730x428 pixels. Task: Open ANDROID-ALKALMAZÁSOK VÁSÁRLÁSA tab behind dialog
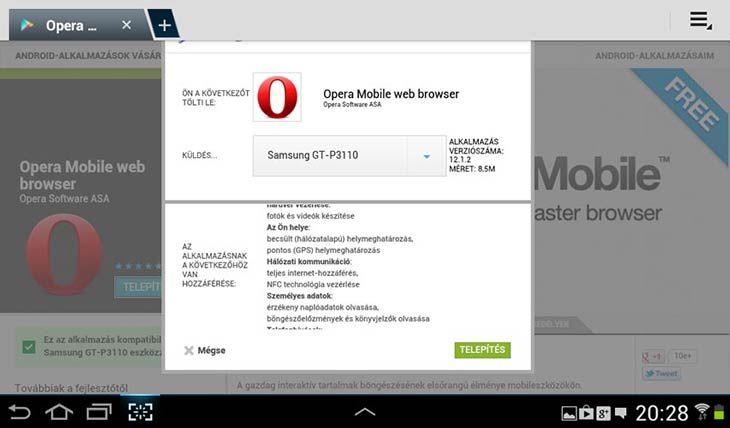[x=88, y=55]
